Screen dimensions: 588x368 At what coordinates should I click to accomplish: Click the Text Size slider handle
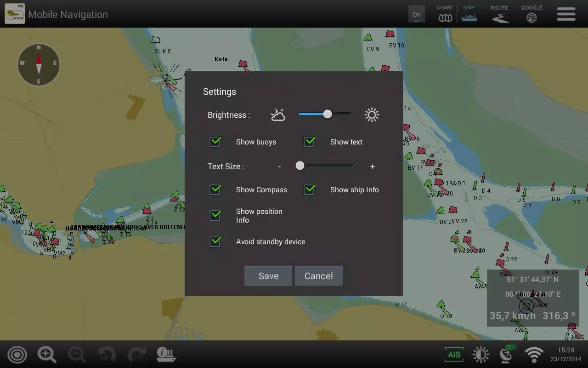click(300, 166)
